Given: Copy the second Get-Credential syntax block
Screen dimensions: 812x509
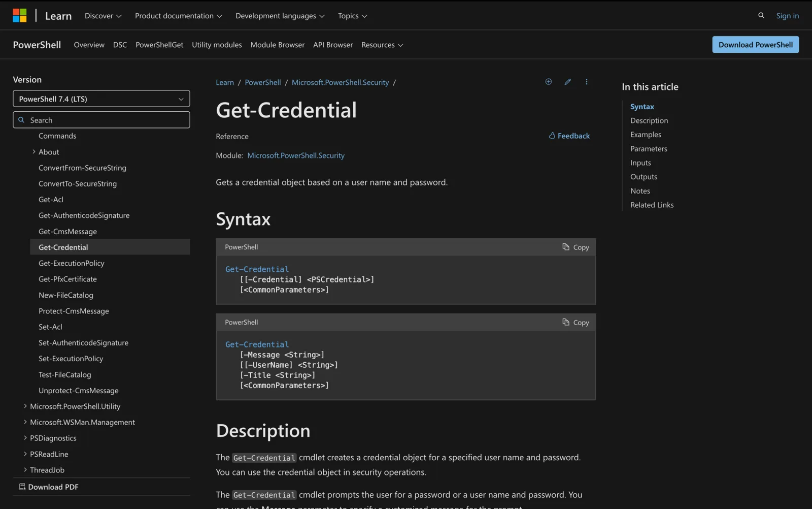Looking at the screenshot, I should (x=576, y=322).
